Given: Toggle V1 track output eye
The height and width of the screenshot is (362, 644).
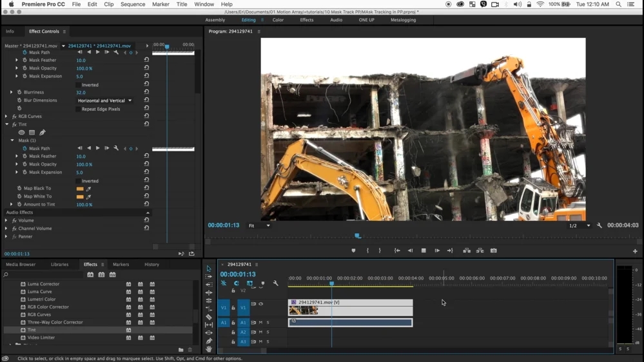Looking at the screenshot, I should point(261,304).
